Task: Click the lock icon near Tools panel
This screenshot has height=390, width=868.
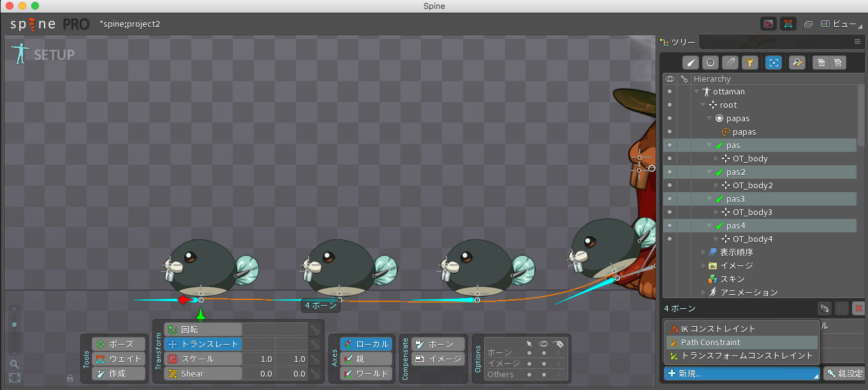Action: pos(70,378)
